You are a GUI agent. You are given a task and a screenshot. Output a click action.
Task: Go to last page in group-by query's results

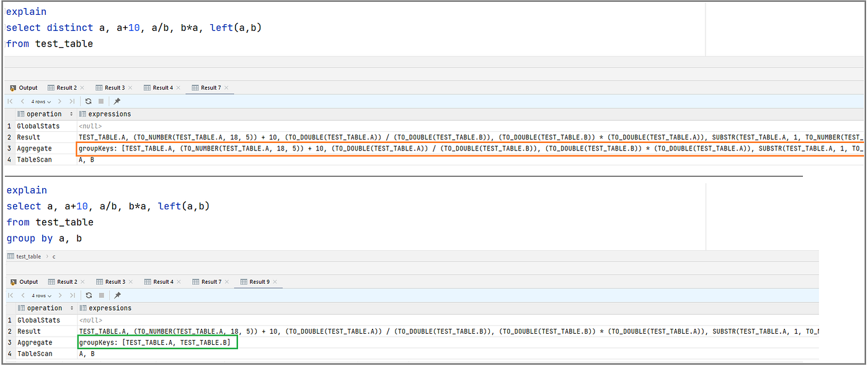72,295
